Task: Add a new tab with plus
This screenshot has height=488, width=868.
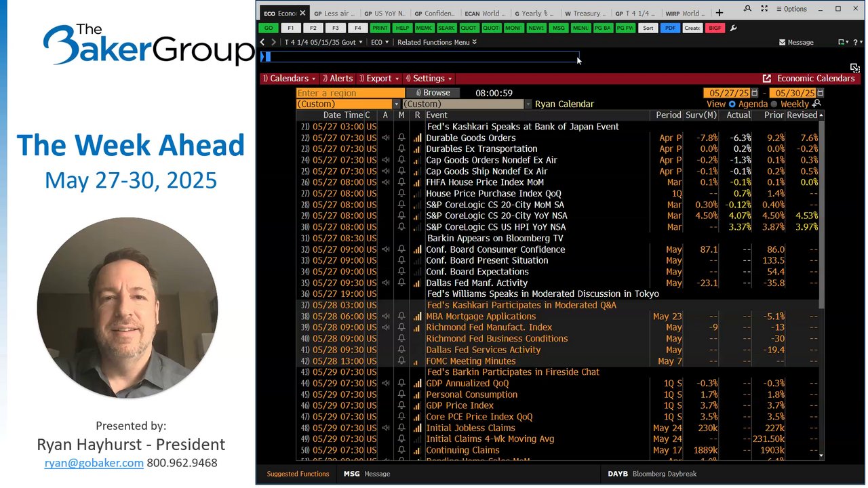Action: (719, 13)
